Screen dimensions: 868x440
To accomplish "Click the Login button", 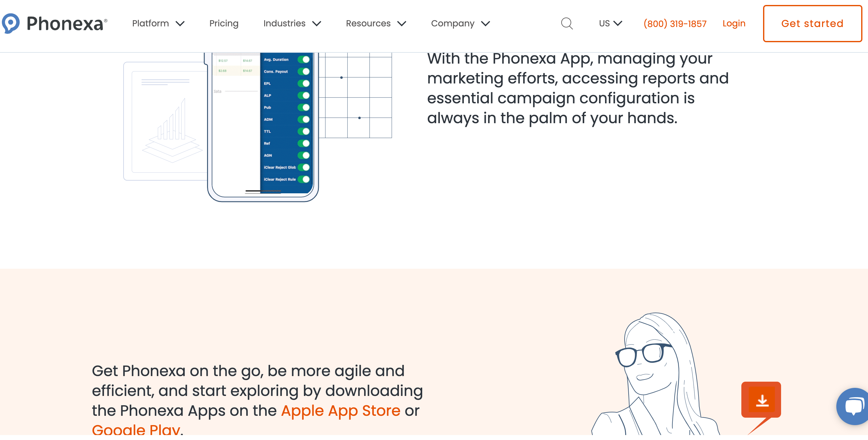I will point(734,24).
